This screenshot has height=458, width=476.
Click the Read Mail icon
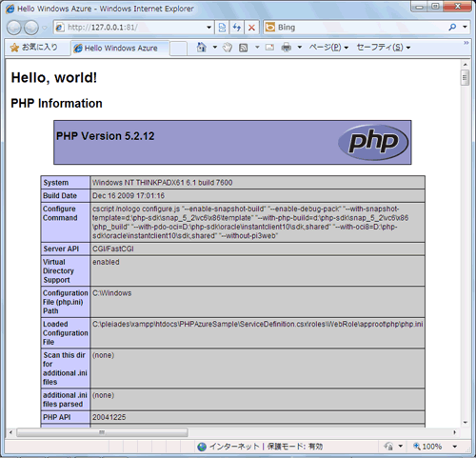269,48
